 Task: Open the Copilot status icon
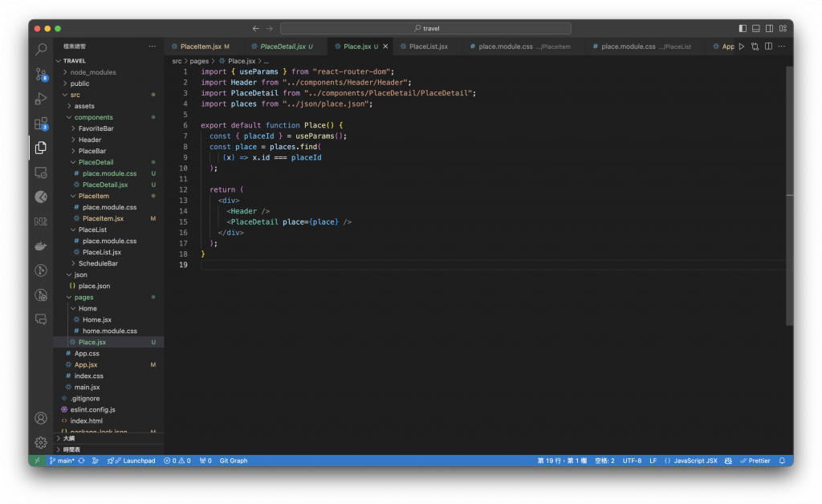click(x=728, y=461)
